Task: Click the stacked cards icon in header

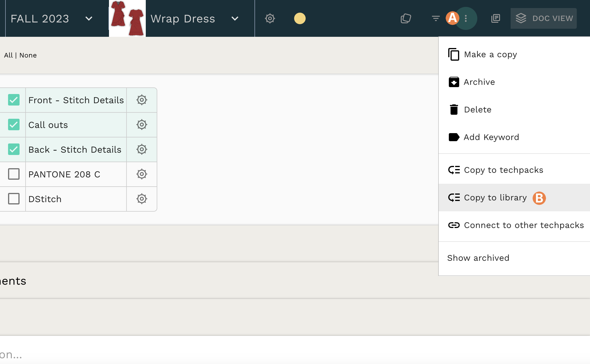Action: point(406,18)
